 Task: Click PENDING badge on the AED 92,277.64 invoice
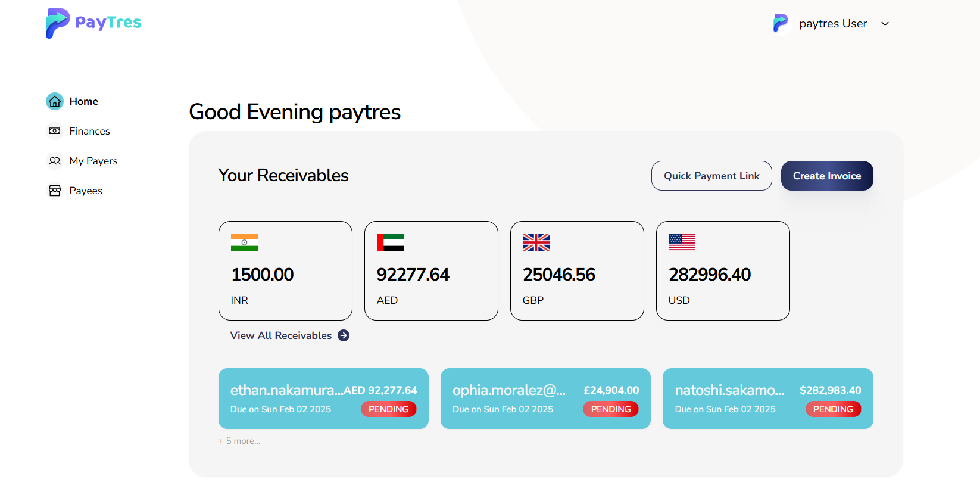coord(388,409)
